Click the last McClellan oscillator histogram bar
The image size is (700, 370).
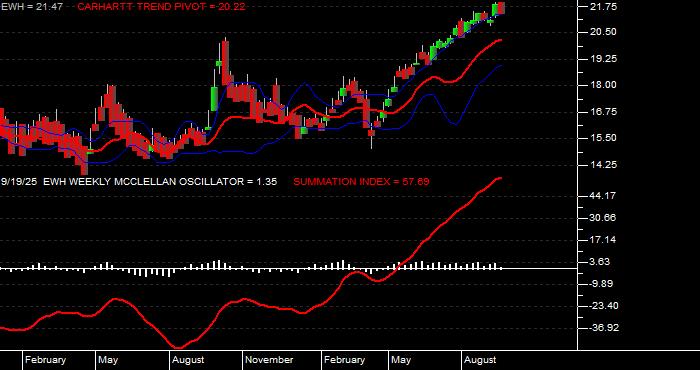click(501, 268)
